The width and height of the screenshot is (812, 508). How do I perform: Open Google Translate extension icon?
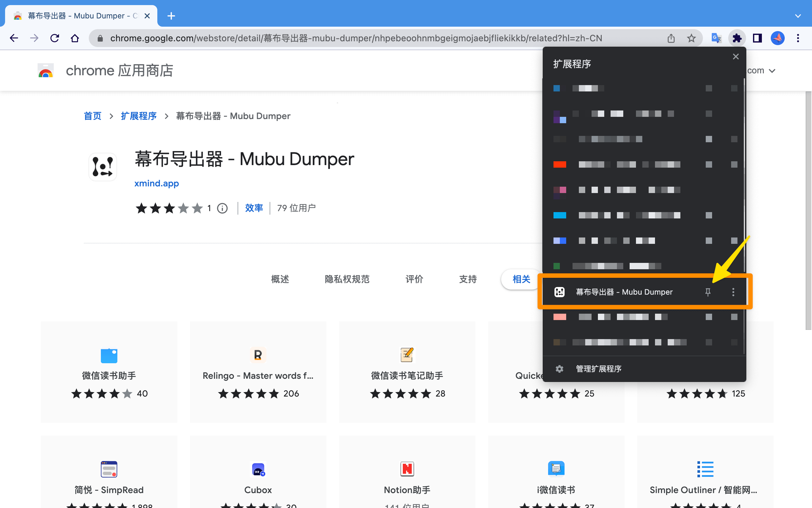[x=717, y=38]
